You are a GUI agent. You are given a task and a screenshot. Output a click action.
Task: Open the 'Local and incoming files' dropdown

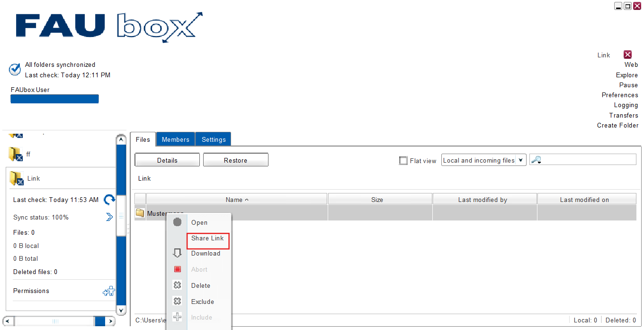[483, 160]
